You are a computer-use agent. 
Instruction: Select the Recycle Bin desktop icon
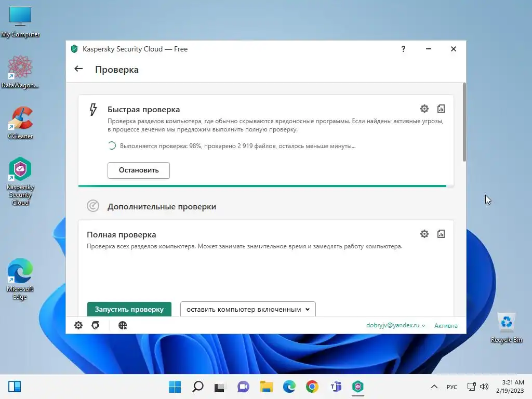[506, 328]
